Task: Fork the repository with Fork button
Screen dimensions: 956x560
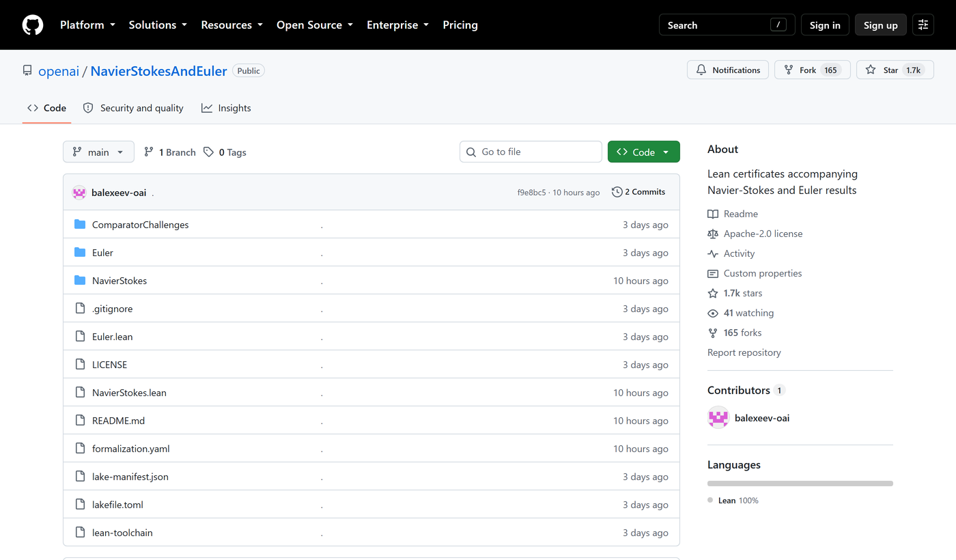Action: click(x=813, y=70)
